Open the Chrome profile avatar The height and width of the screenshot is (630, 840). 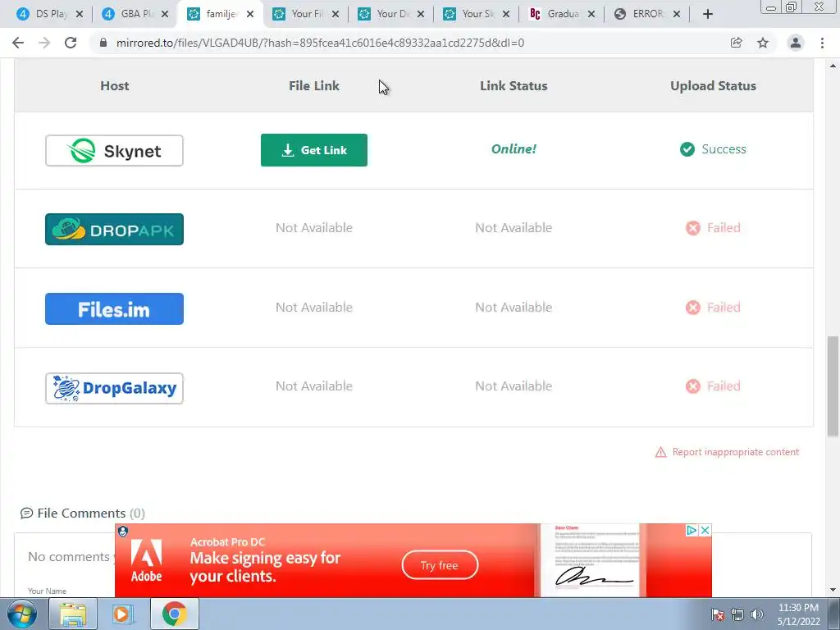pyautogui.click(x=796, y=43)
